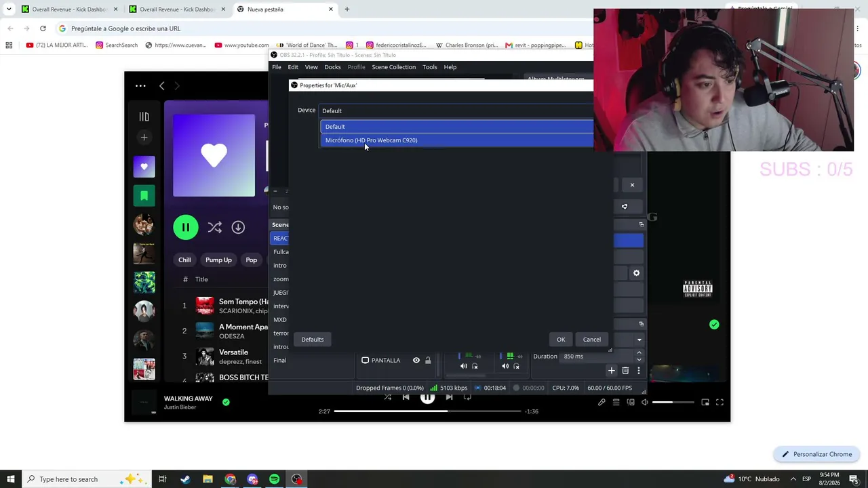The width and height of the screenshot is (868, 488).
Task: Open the OBS View menu
Action: tap(311, 67)
